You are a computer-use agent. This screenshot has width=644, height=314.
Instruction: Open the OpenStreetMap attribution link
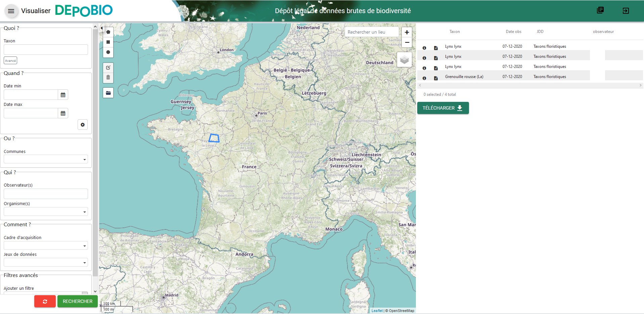(401, 311)
